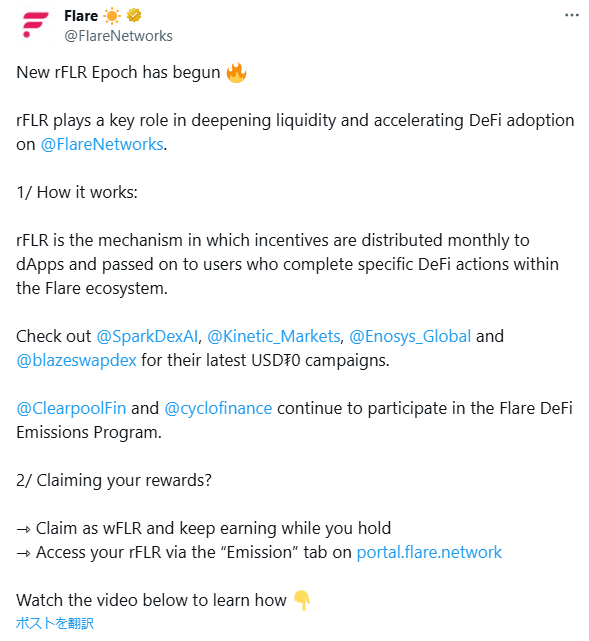Follow the portal.flare.network link
Image resolution: width=589 pixels, height=641 pixels.
(x=429, y=552)
